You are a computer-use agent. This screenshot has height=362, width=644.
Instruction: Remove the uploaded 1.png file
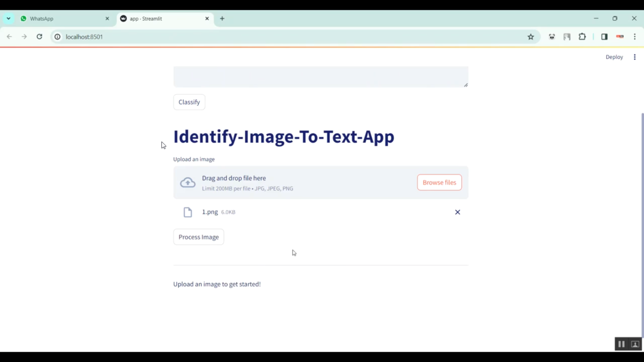(457, 212)
